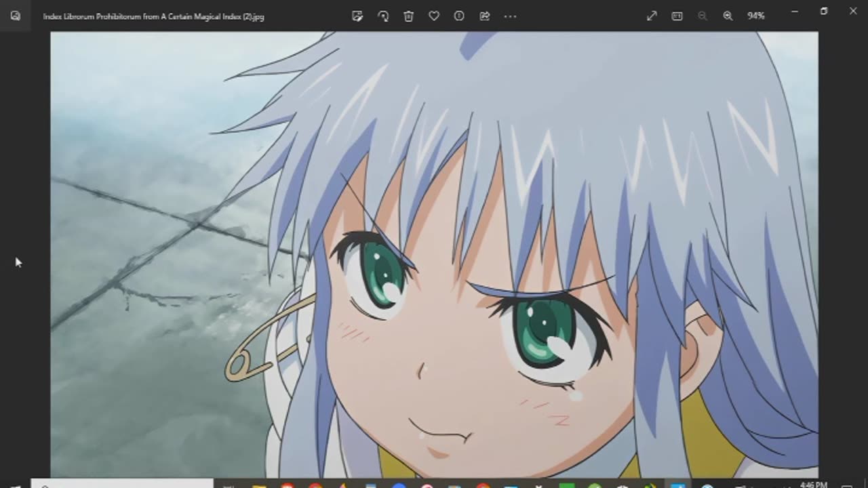This screenshot has height=488, width=868.
Task: Minimize the Photos window
Action: [795, 11]
